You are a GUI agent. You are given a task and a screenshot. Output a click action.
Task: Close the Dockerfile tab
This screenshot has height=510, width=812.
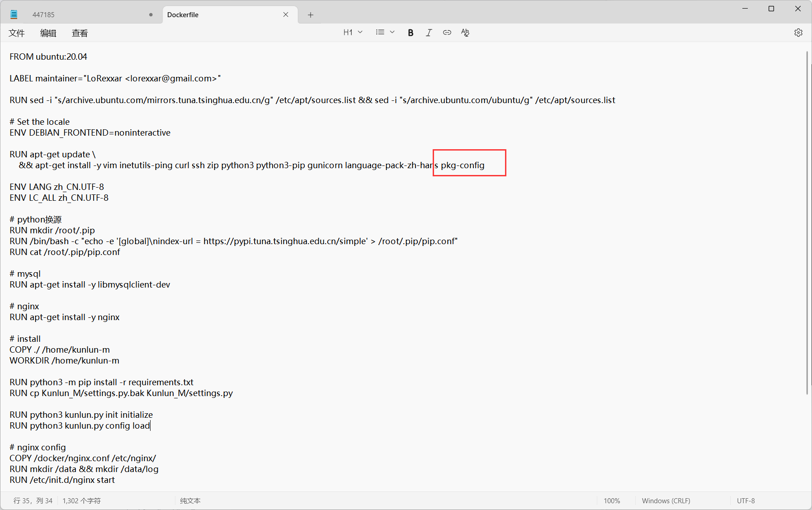[286, 14]
